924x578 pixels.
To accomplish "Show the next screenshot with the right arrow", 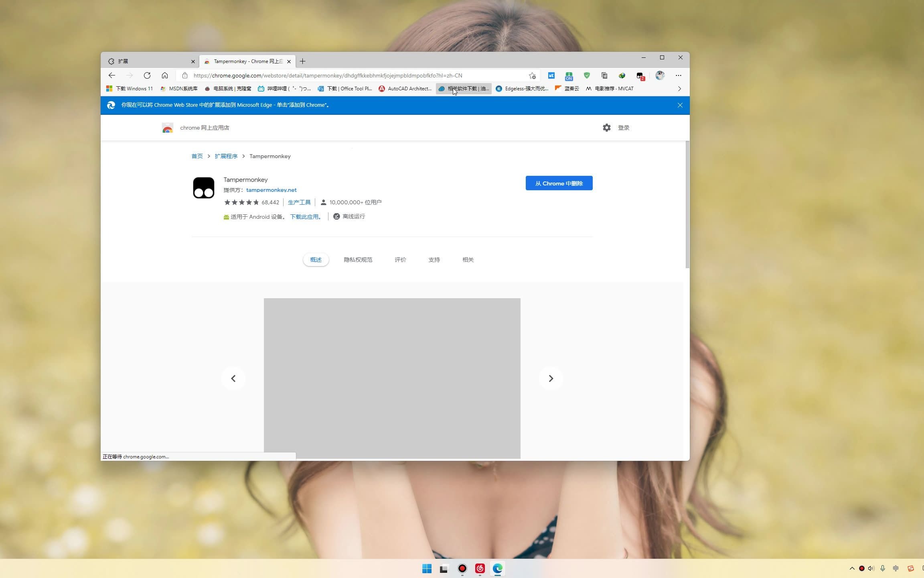I will 551,379.
